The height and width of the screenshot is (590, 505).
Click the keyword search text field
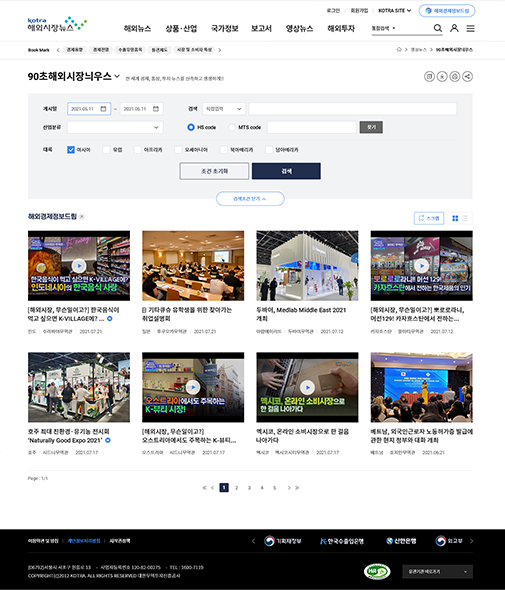[x=353, y=109]
